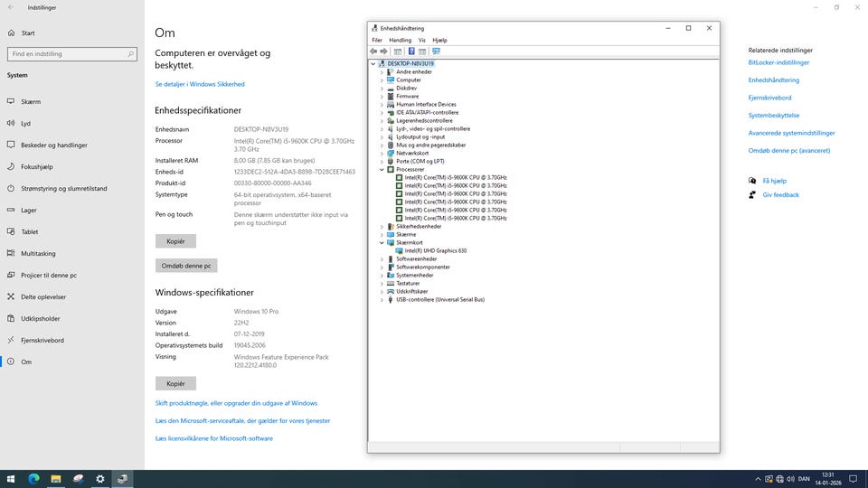Collapse the Skærmkort tree node
This screenshot has height=488, width=868.
click(382, 242)
